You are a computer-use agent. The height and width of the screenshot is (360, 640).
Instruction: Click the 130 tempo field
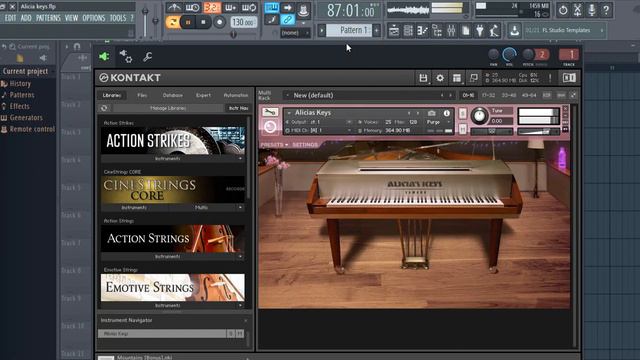243,22
